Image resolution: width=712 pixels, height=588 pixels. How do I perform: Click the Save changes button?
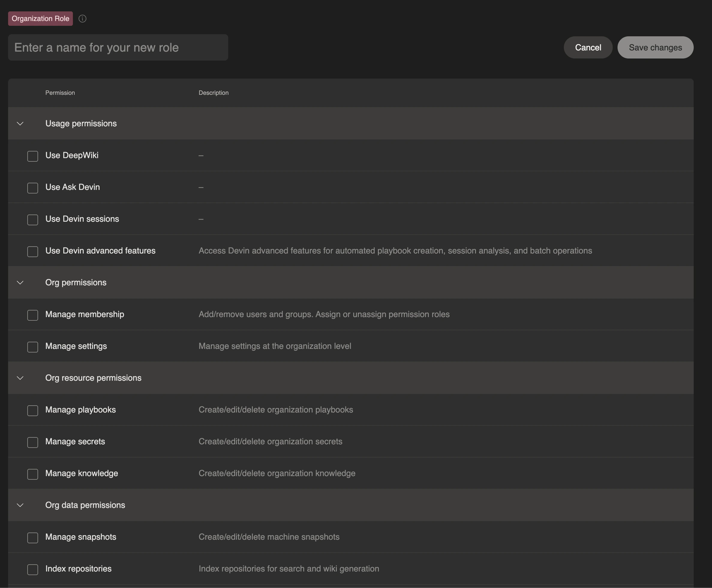point(655,47)
